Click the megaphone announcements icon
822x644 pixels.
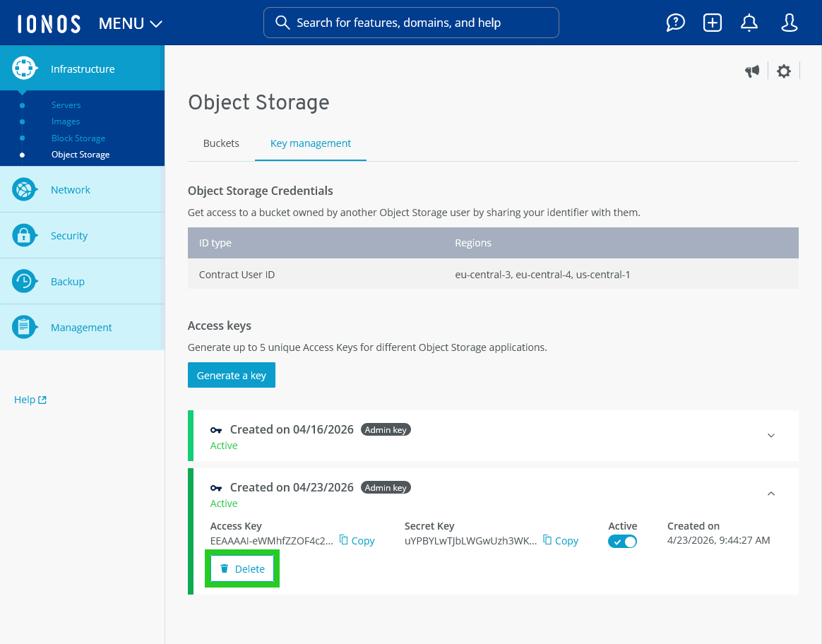click(x=752, y=71)
